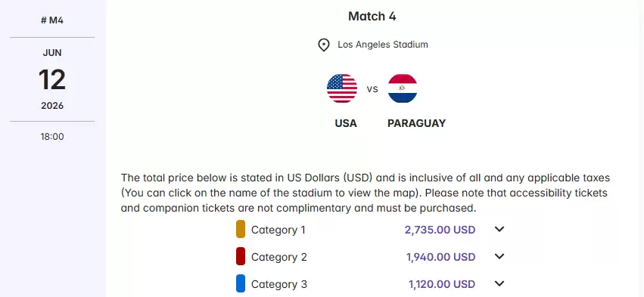The height and width of the screenshot is (297, 644).
Task: Expand the Category 2 chevron
Action: tap(499, 256)
